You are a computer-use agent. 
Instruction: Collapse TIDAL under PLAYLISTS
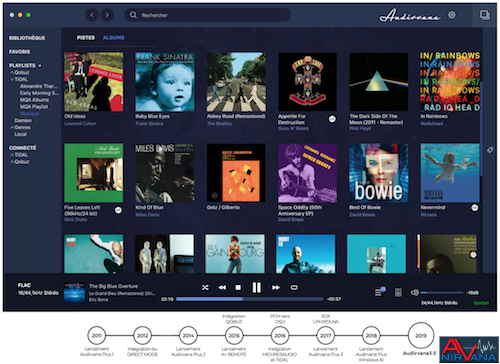[x=12, y=79]
